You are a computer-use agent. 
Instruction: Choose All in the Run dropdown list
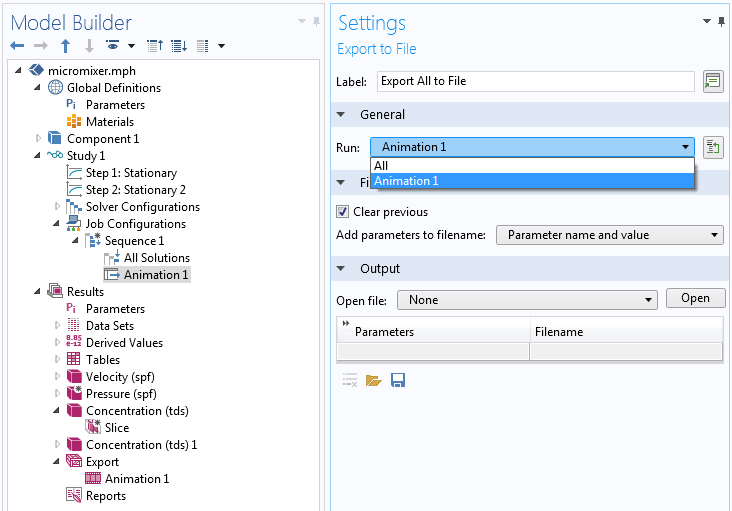pos(532,166)
